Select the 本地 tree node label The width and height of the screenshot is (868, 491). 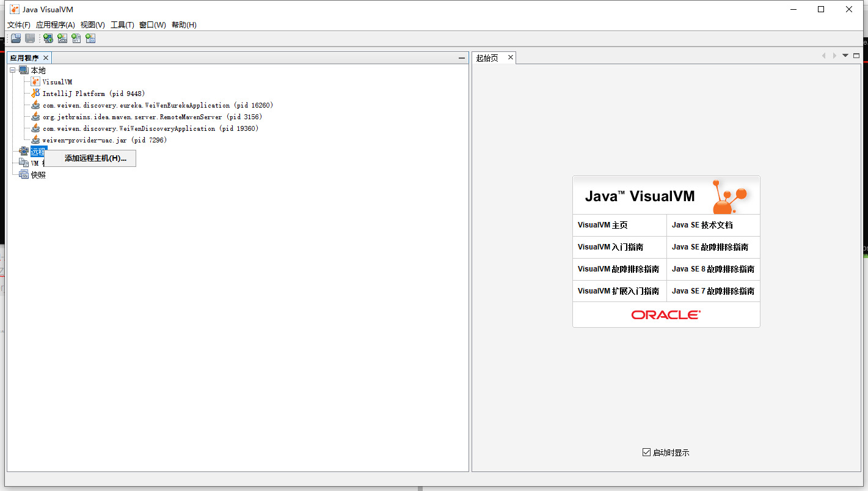(38, 70)
